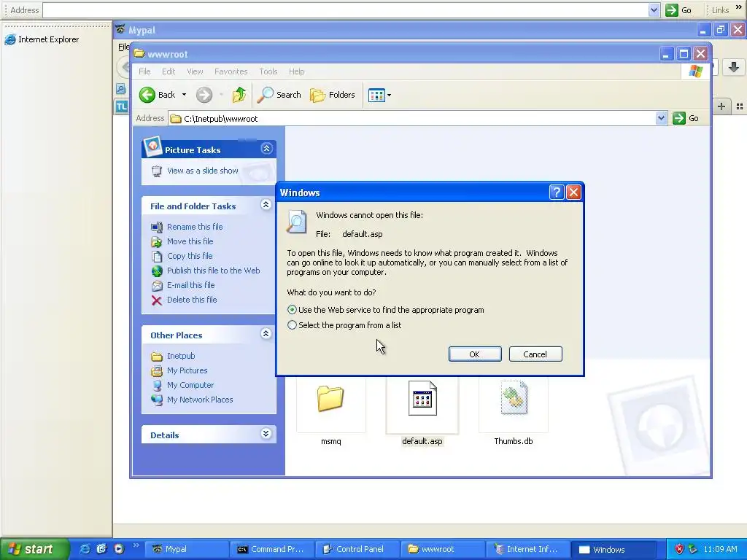Click the red security shield tray icon

click(x=679, y=549)
